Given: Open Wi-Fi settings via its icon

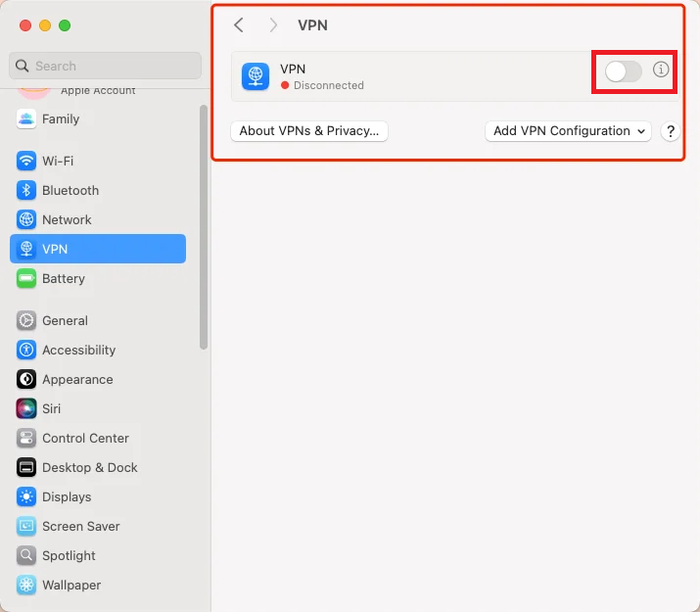Looking at the screenshot, I should pos(26,161).
